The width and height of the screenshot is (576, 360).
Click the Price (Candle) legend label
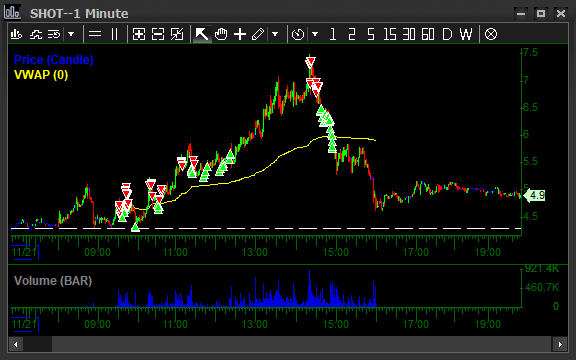click(54, 60)
